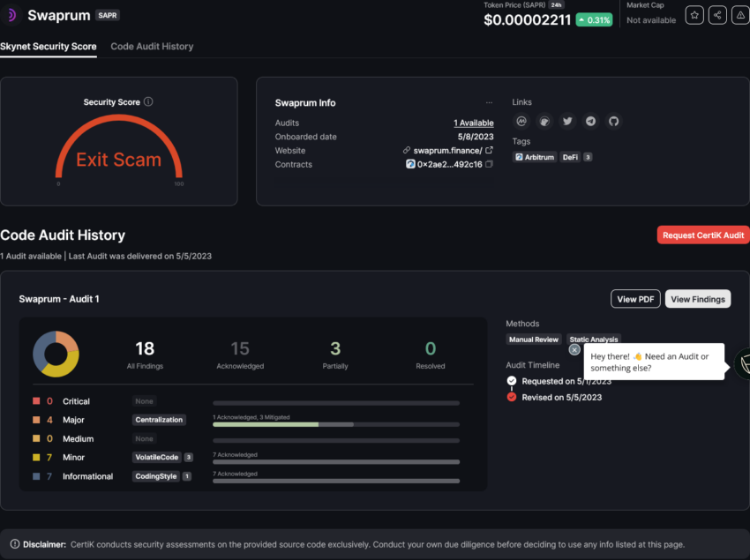Open the Swaprum Info ellipsis menu

point(489,103)
